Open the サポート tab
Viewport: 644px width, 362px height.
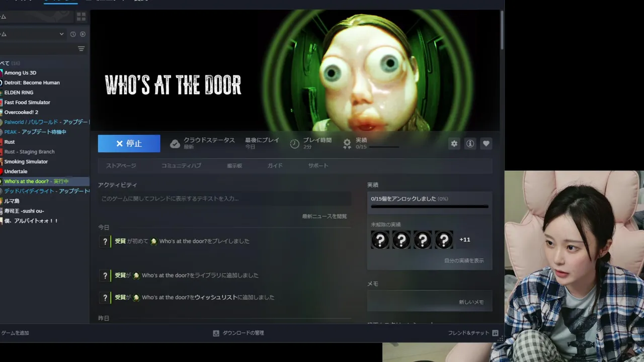click(318, 165)
